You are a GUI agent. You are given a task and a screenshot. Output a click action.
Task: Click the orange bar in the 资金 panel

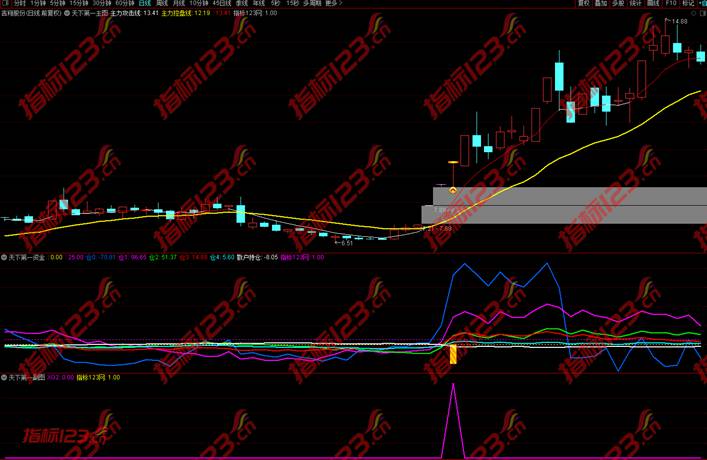pyautogui.click(x=453, y=355)
